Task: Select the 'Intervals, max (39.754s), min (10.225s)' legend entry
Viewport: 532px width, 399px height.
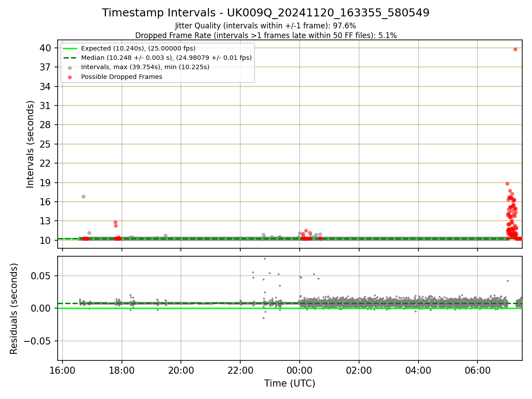Action: (145, 67)
